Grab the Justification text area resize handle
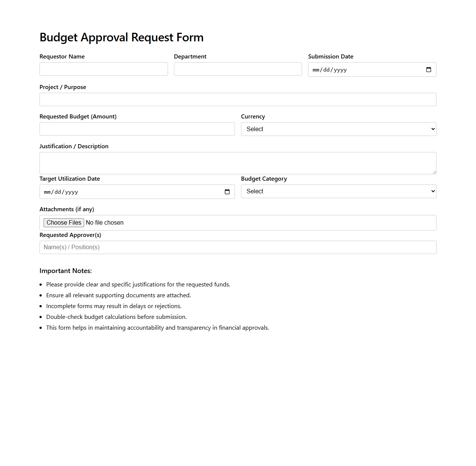The image size is (476, 466). click(434, 172)
